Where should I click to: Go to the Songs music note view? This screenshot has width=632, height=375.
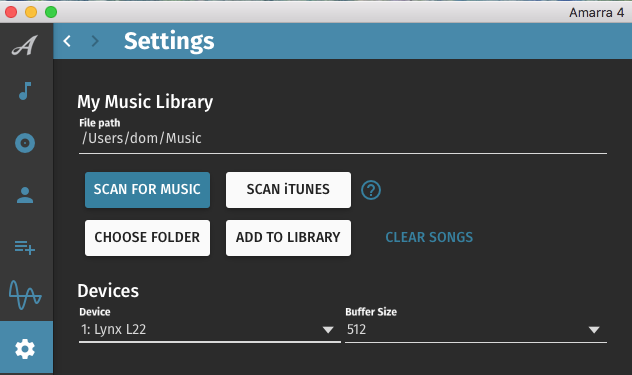(25, 91)
